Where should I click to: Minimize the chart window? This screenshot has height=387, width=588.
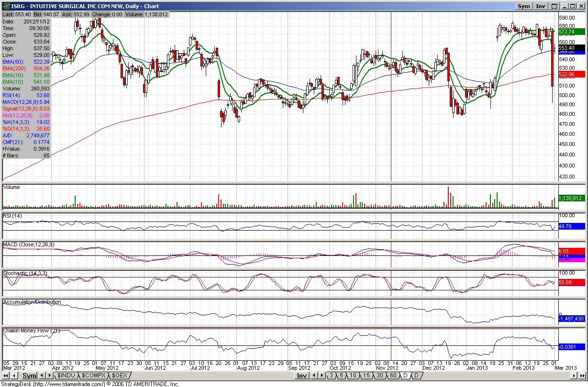(x=564, y=6)
